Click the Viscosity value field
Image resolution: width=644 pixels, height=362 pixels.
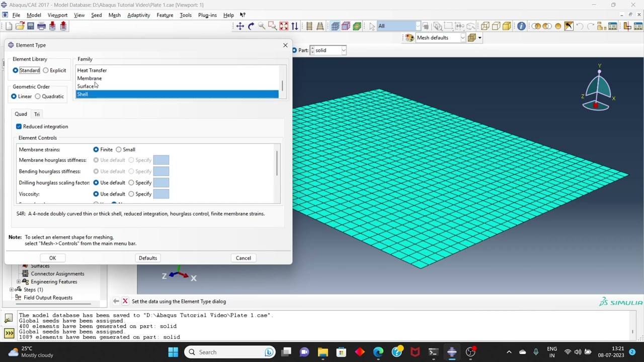(161, 194)
